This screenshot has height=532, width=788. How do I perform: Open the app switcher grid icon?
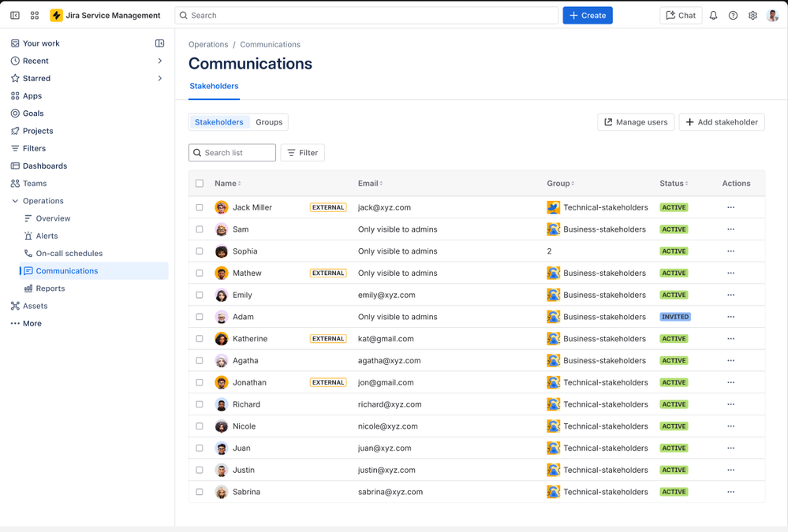35,16
